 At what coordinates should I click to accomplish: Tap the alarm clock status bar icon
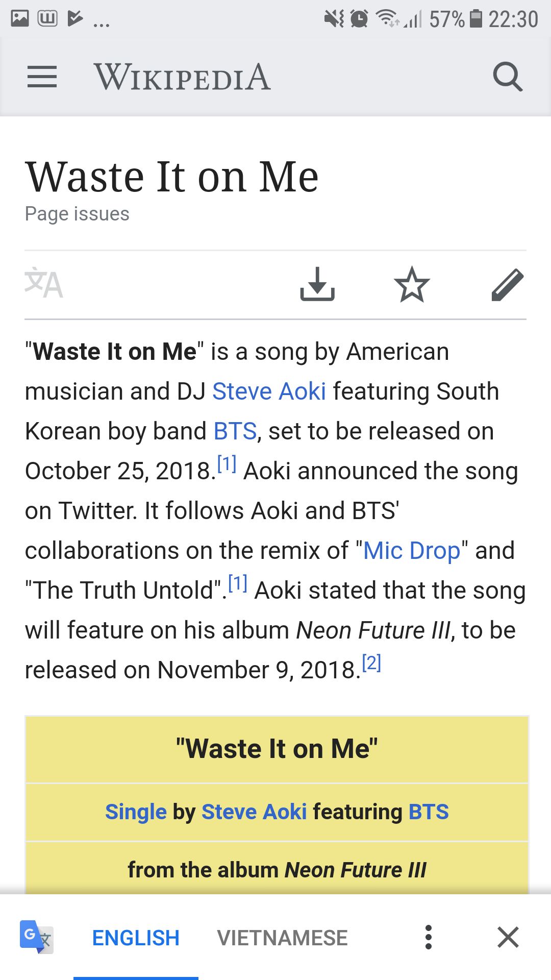point(359,19)
